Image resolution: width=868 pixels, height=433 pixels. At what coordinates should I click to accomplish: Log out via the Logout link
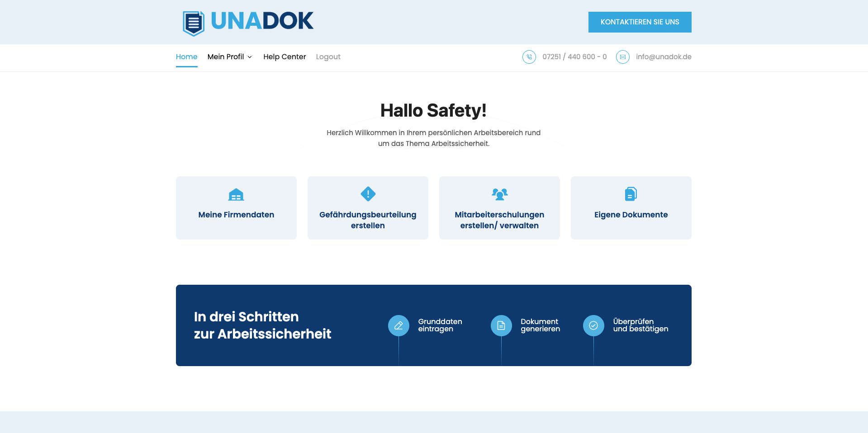point(328,57)
